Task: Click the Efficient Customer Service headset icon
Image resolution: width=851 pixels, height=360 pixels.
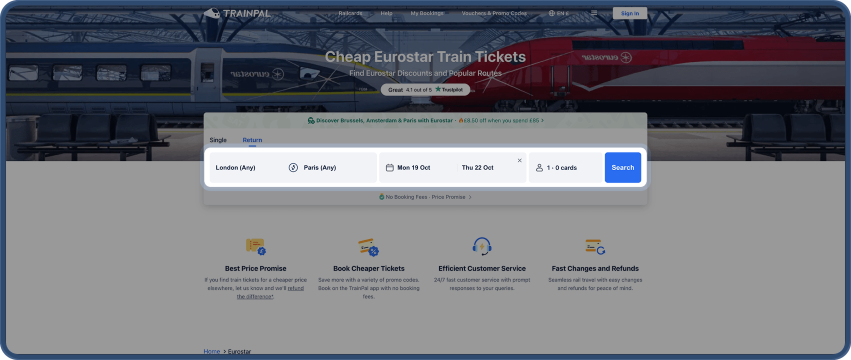Action: click(x=482, y=247)
